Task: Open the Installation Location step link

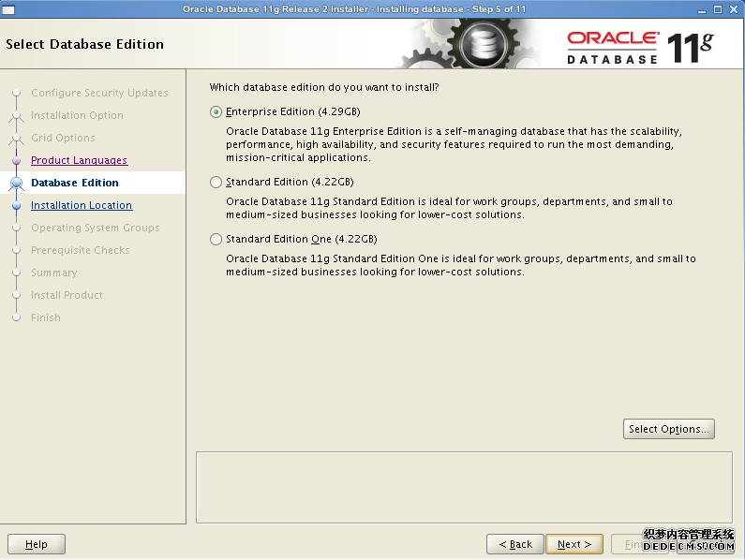Action: point(82,205)
